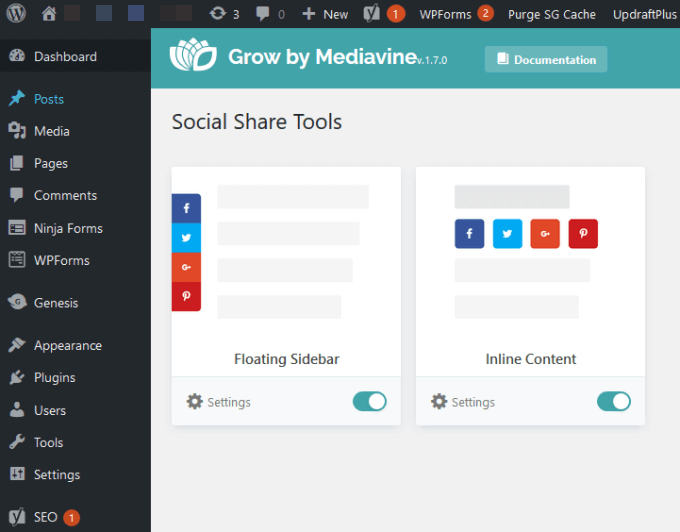Open the Appearance menu
680x532 pixels.
pyautogui.click(x=68, y=346)
